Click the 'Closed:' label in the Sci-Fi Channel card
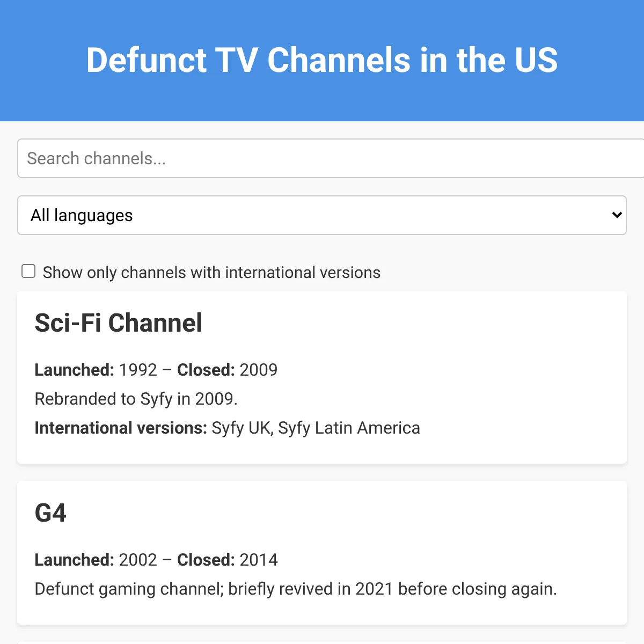The width and height of the screenshot is (644, 644). [206, 370]
